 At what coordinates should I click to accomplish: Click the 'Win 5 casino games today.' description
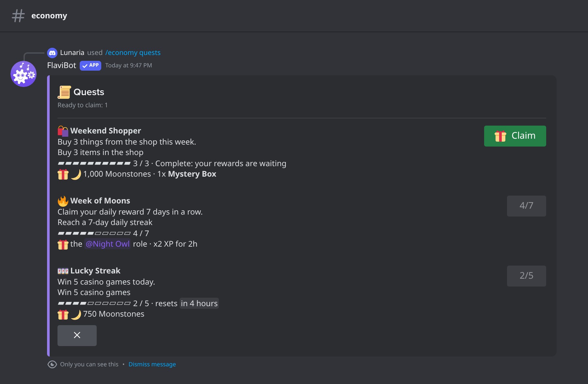click(x=106, y=282)
